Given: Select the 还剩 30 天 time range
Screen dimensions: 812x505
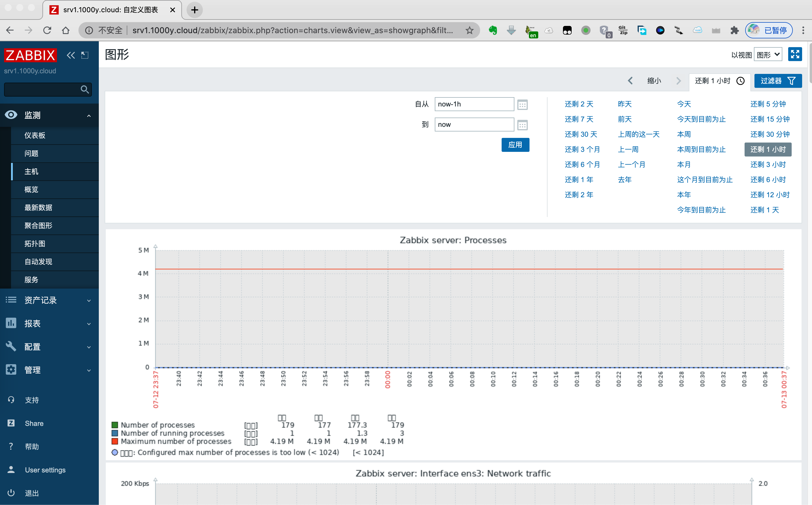Looking at the screenshot, I should tap(581, 134).
